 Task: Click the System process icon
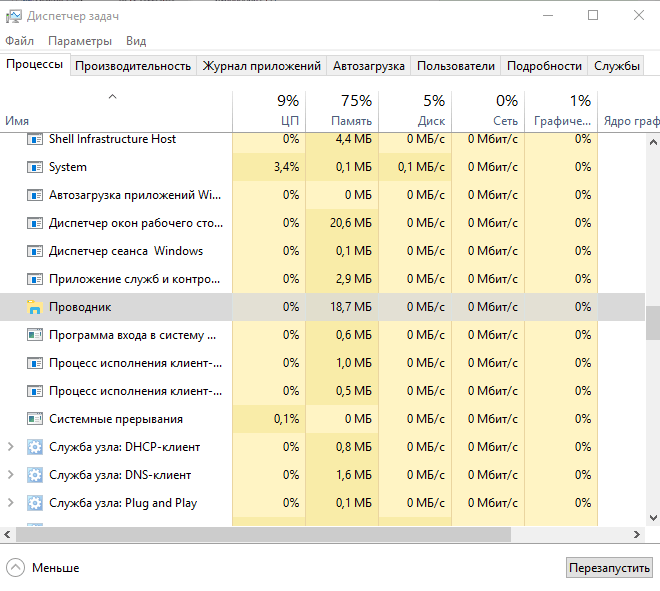click(x=35, y=167)
